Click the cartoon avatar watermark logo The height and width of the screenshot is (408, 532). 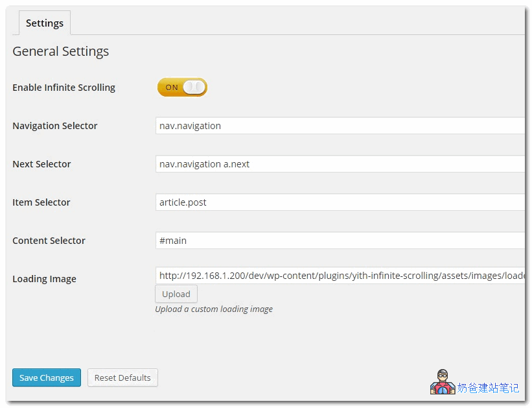(443, 382)
